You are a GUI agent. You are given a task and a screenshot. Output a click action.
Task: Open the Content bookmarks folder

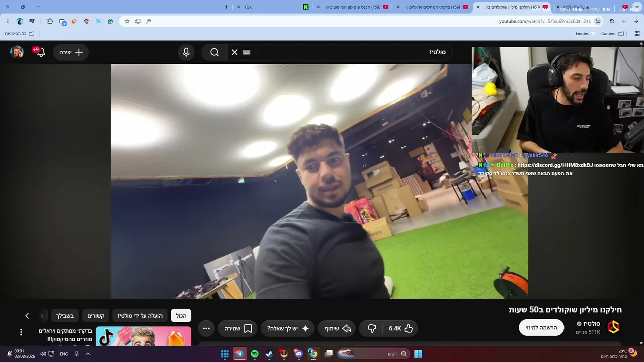click(612, 34)
